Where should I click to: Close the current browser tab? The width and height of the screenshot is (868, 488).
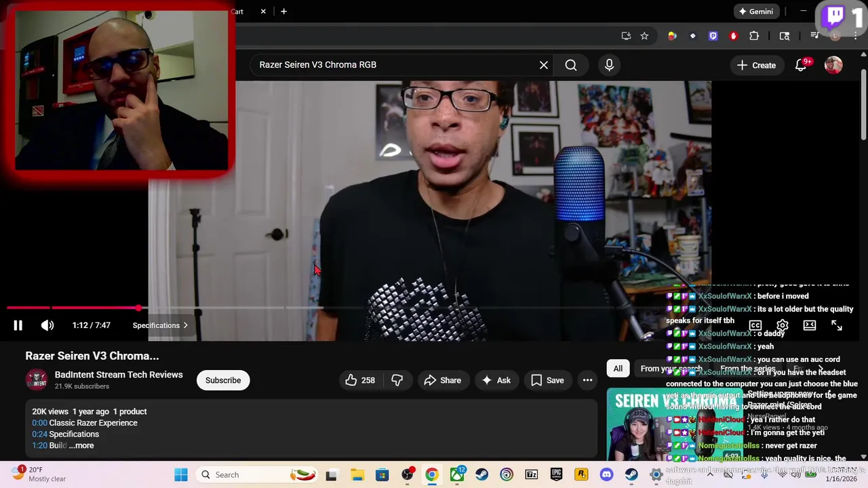pyautogui.click(x=263, y=12)
